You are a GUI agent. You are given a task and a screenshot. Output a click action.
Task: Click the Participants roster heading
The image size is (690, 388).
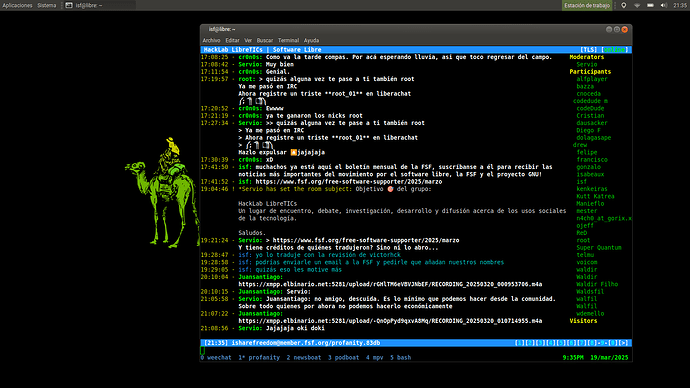coord(590,72)
